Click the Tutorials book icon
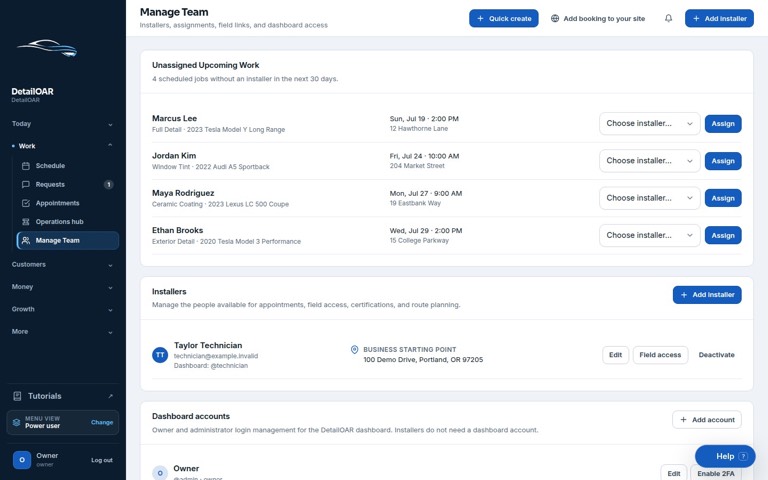Viewport: 768px width, 480px height. 17,396
